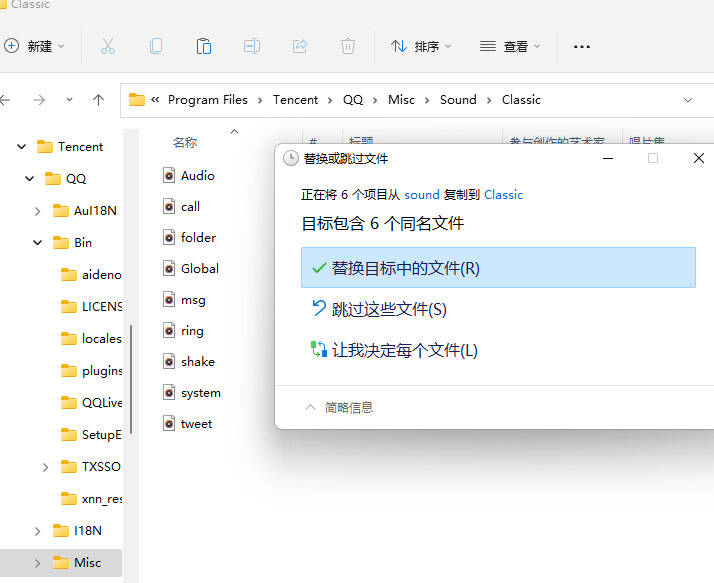Viewport: 714px width, 583px height.
Task: Choose 替换目标中的文件(R) option
Action: [x=498, y=267]
